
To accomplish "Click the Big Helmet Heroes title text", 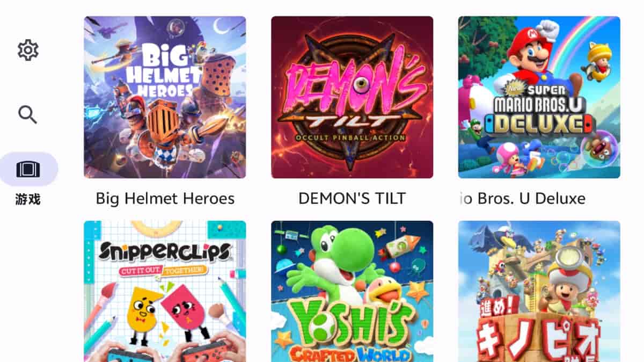I will click(165, 199).
